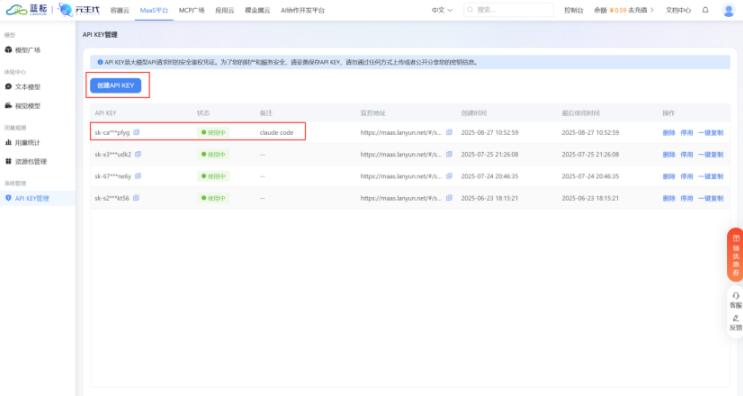Click 停用 in the 2025-06-23 row
Image resolution: width=743 pixels, height=396 pixels.
687,198
